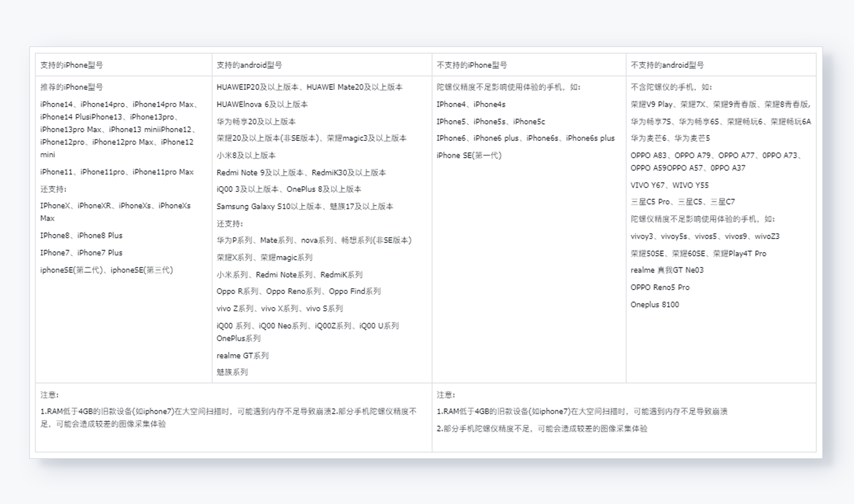854x504 pixels.
Task: Click the line '荣耀50SE、荣耀60SE、荣耀Play4T Pro'
Action: pyautogui.click(x=699, y=253)
